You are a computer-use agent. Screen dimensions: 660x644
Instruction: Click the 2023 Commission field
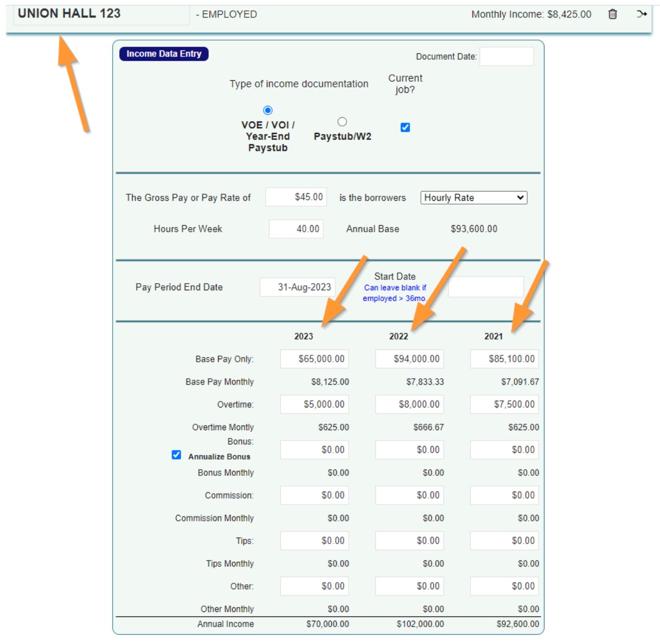pos(315,495)
